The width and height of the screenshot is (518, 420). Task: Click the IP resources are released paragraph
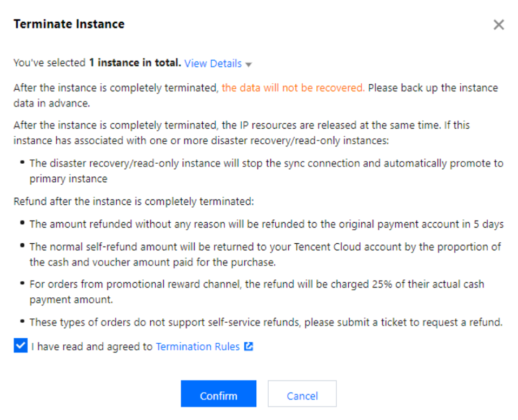[241, 132]
